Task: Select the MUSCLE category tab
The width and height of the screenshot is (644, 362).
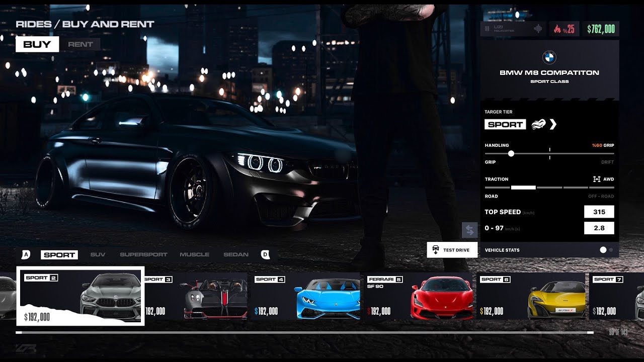Action: click(194, 255)
